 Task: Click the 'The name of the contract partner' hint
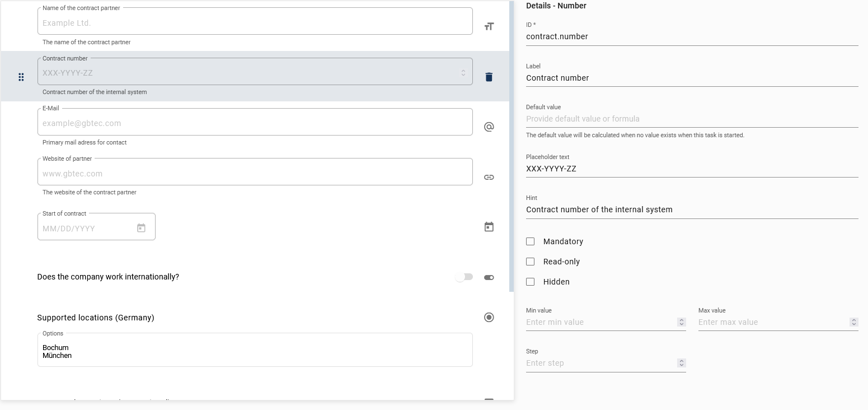pyautogui.click(x=87, y=42)
